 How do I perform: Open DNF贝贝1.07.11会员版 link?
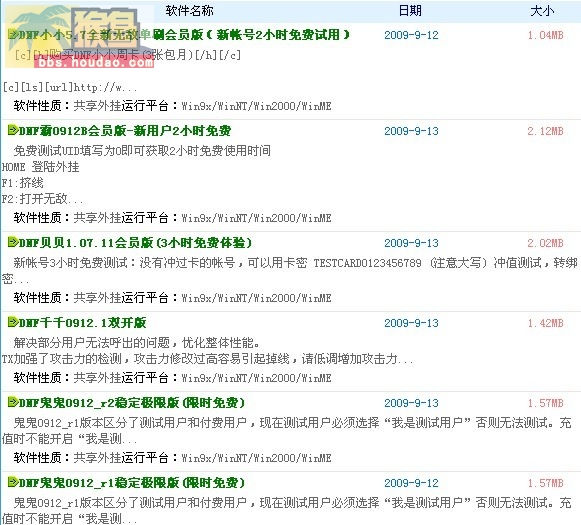point(135,243)
